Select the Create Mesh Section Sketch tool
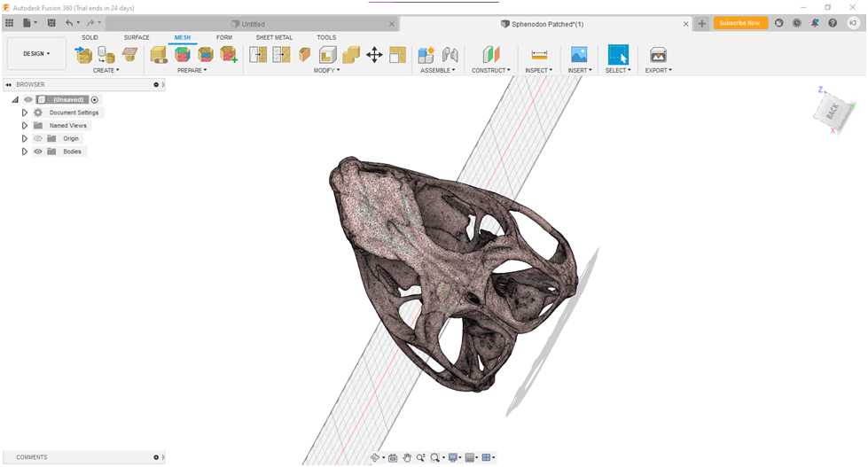 coord(130,55)
